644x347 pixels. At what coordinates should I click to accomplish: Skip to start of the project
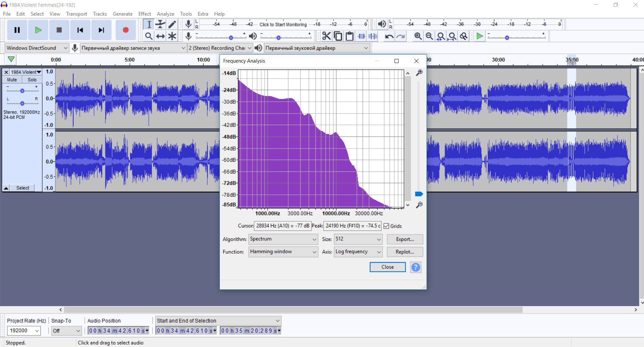coord(80,30)
